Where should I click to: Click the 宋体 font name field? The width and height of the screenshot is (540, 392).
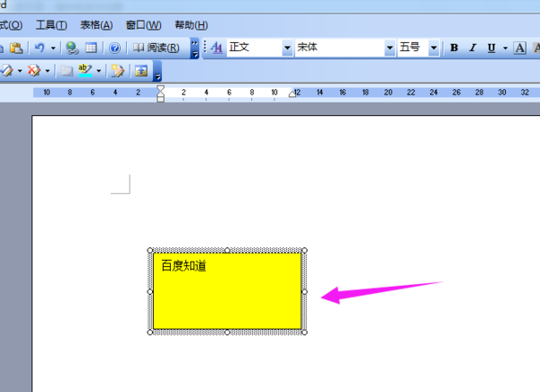tap(340, 47)
